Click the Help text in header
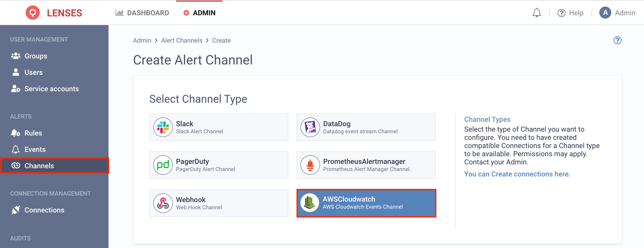 coord(576,13)
